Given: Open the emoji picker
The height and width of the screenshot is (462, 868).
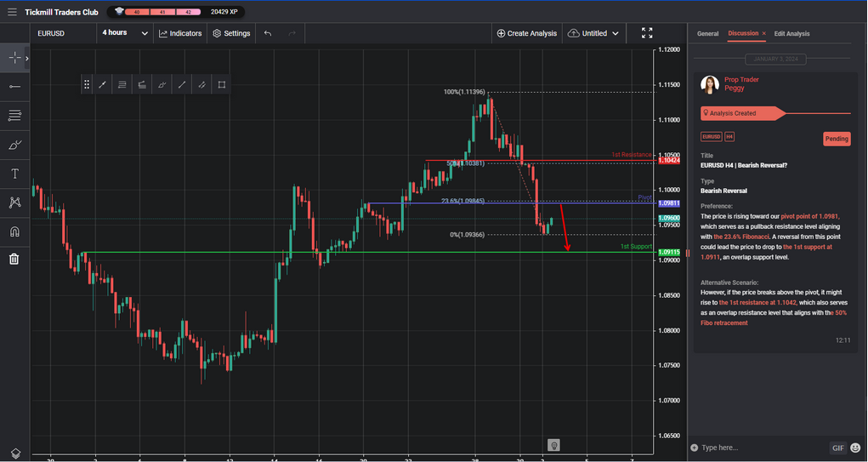Looking at the screenshot, I should tap(855, 448).
